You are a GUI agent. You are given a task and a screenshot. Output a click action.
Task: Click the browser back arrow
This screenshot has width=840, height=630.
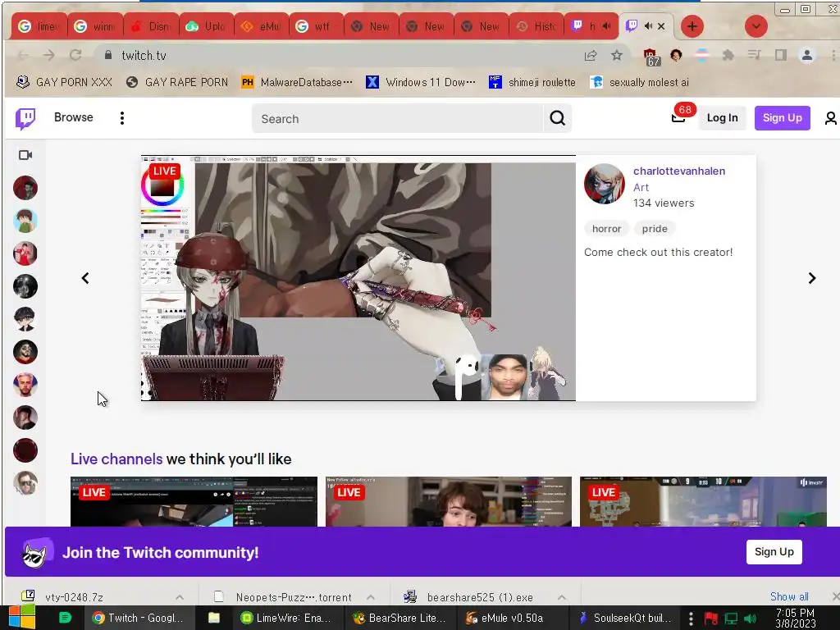[23, 55]
